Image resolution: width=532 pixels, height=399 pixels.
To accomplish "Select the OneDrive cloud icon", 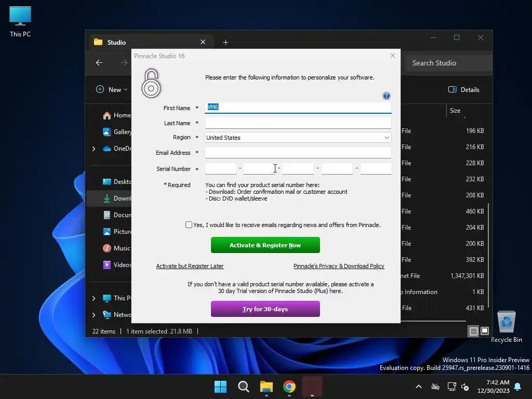I will 107,149.
